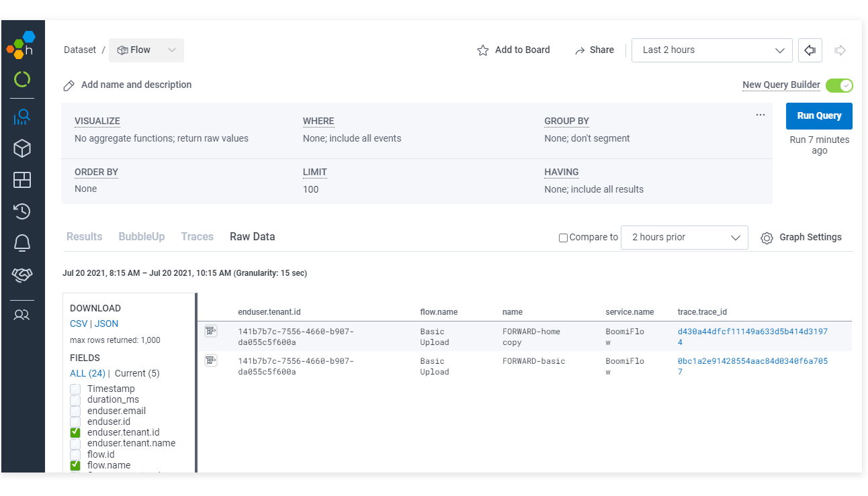The width and height of the screenshot is (868, 496).
Task: Open the 2 hours prior dropdown
Action: 683,237
